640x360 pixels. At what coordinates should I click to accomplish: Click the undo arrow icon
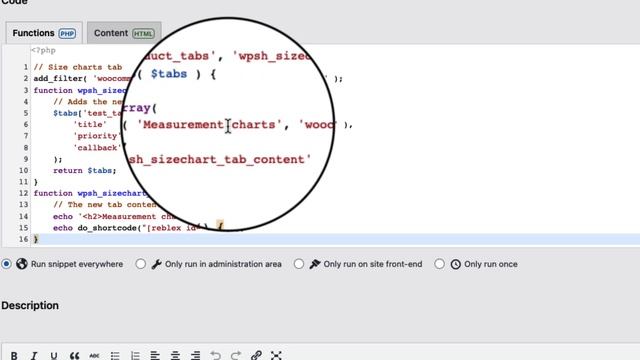coord(216,356)
